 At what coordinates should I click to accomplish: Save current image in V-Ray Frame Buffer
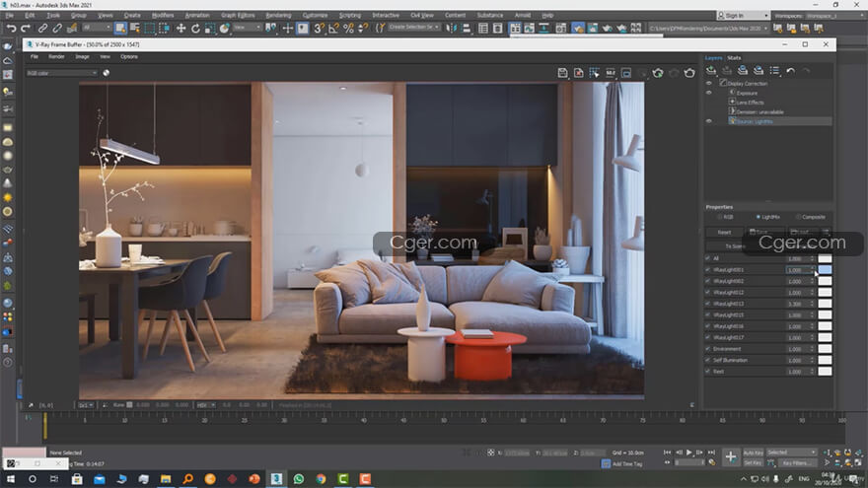(562, 73)
